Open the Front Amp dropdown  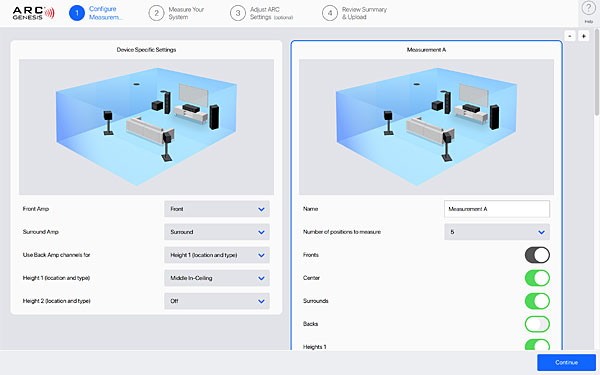click(217, 209)
